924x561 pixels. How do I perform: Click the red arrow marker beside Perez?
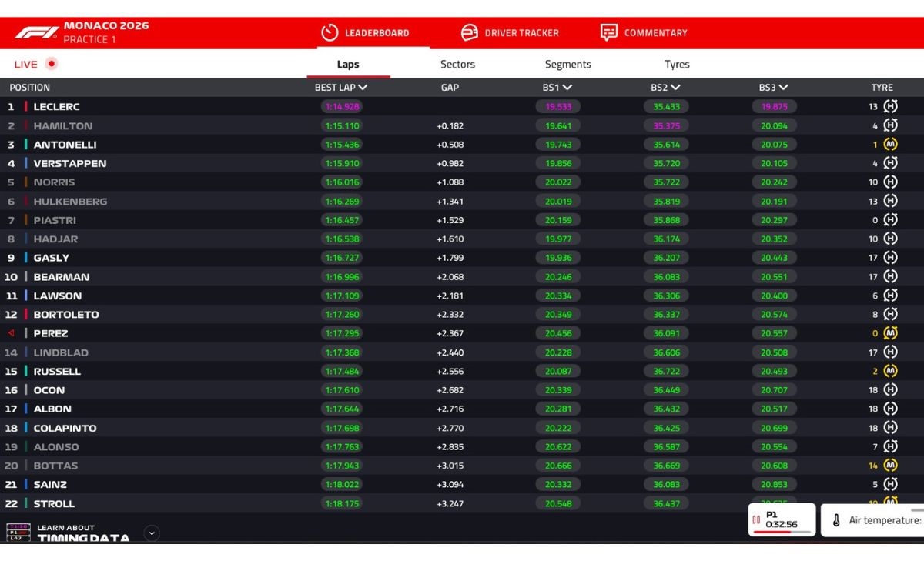11,333
